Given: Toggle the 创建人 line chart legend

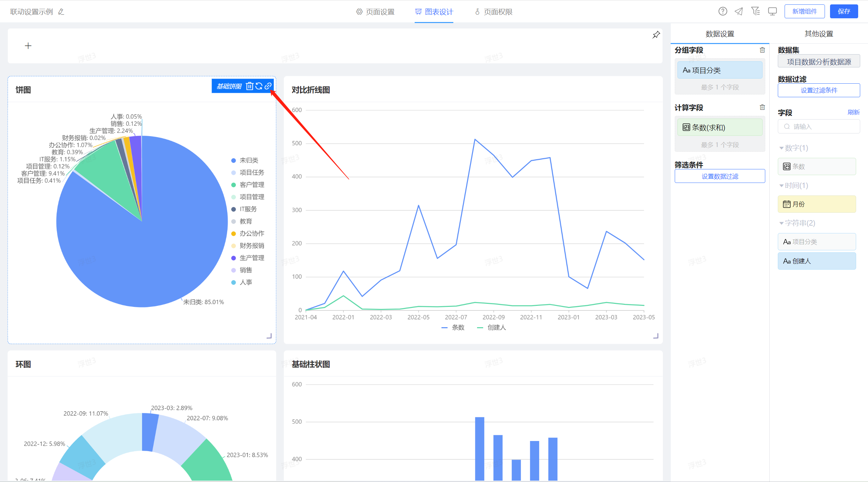Looking at the screenshot, I should click(x=492, y=328).
